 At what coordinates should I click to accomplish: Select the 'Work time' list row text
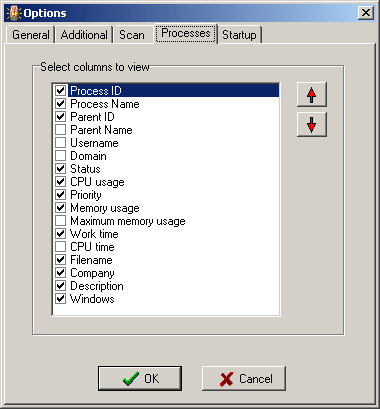[94, 234]
